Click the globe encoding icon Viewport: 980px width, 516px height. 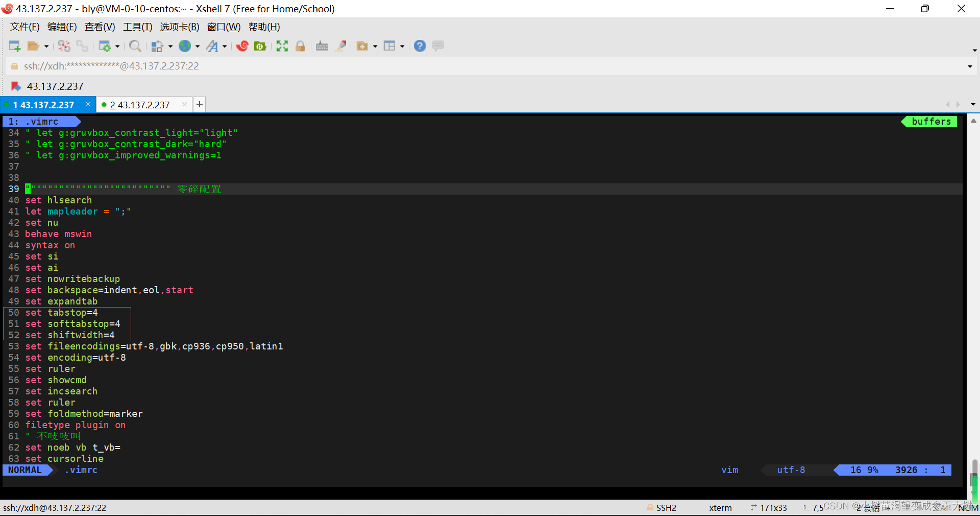click(x=185, y=46)
